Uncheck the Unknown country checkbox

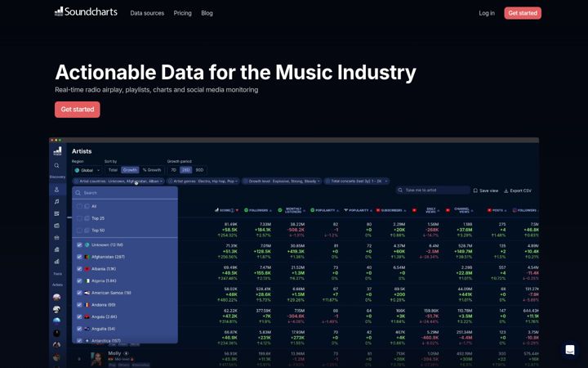point(79,245)
